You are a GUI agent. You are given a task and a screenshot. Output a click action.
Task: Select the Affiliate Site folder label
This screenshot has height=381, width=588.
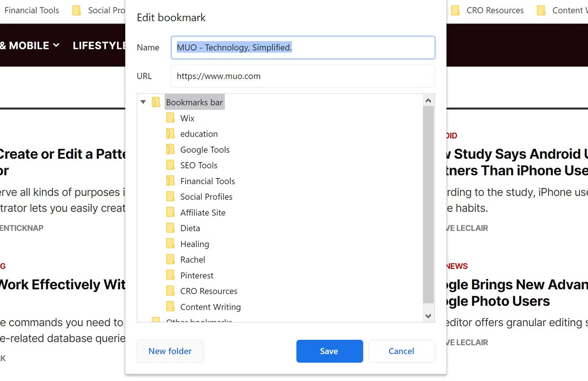pos(203,213)
